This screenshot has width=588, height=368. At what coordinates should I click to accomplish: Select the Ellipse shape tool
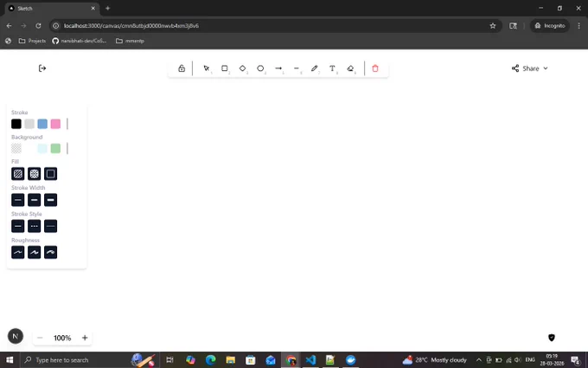260,68
